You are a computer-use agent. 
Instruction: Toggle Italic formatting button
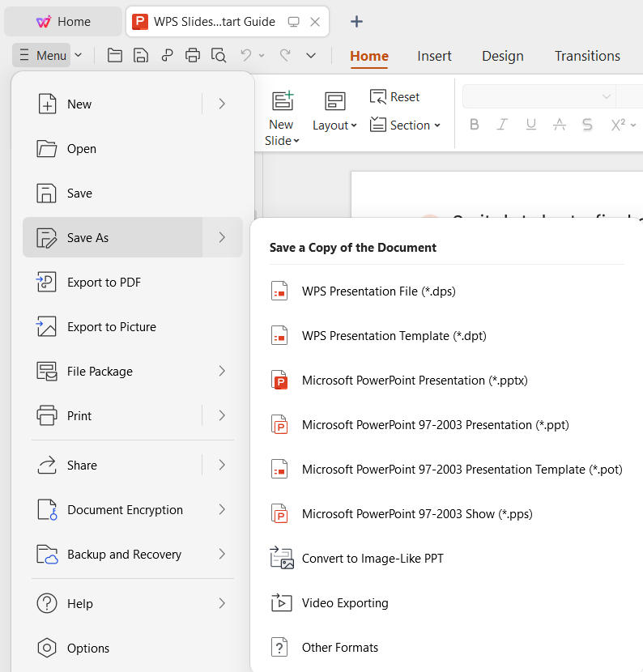tap(502, 125)
